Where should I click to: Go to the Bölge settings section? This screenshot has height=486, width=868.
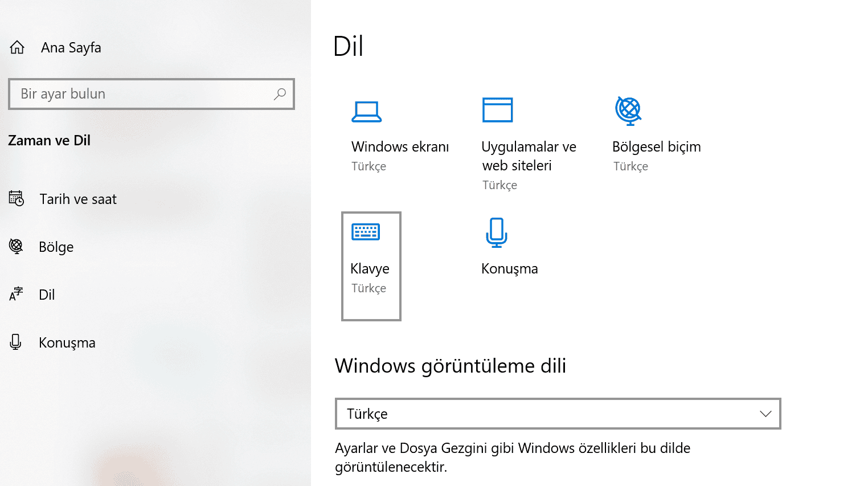(x=56, y=247)
